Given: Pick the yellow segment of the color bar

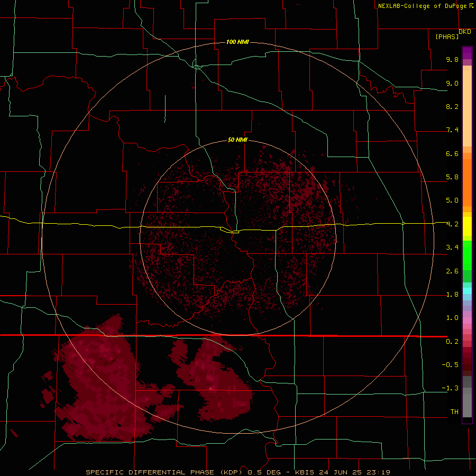Looking at the screenshot, I should click(x=467, y=226).
